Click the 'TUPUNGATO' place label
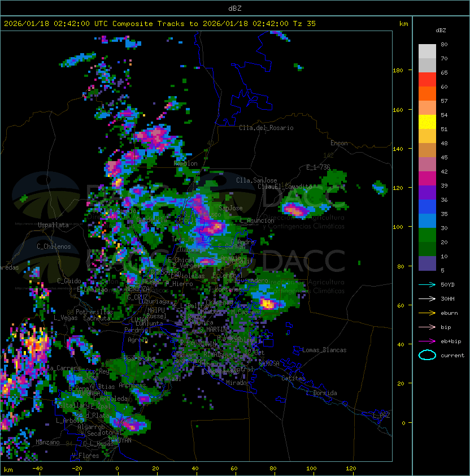The height and width of the screenshot is (476, 470). pyautogui.click(x=92, y=393)
